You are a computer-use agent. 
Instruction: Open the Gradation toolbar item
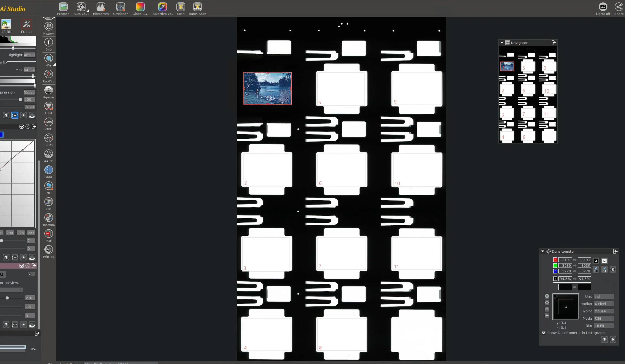(x=120, y=7)
